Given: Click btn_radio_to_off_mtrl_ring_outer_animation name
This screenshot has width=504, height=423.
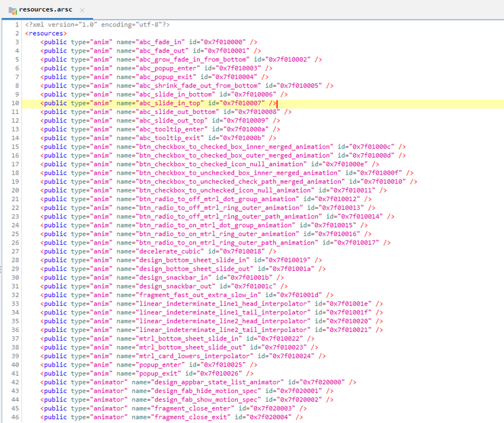Looking at the screenshot, I should pyautogui.click(x=219, y=207).
